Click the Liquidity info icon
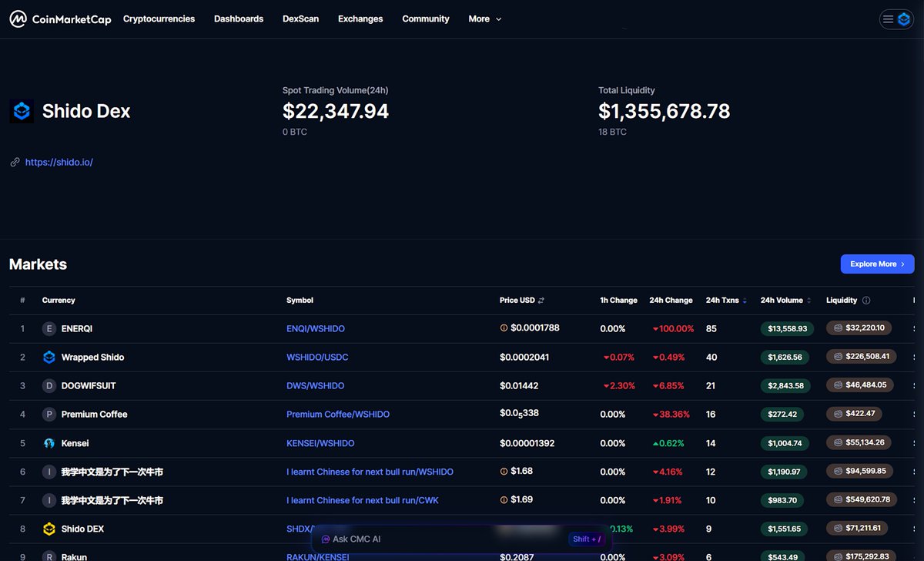Viewport: 924px width, 561px height. (866, 301)
